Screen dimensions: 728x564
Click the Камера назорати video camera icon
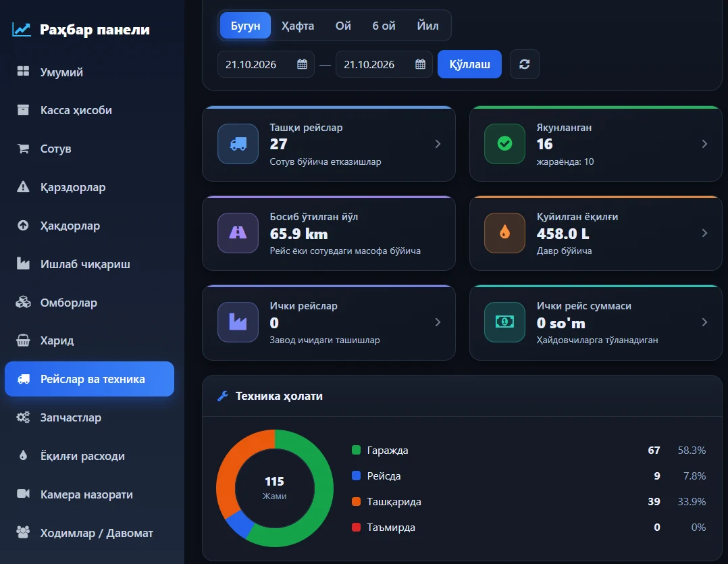23,494
